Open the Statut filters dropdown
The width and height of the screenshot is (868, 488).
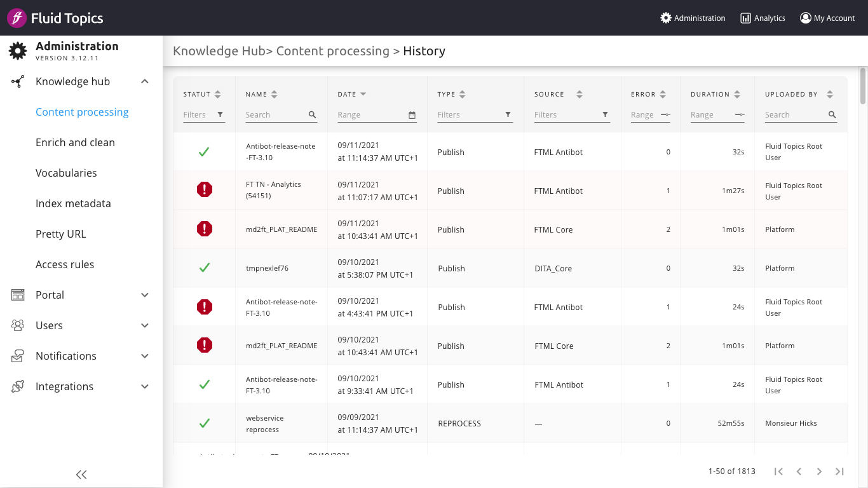204,115
